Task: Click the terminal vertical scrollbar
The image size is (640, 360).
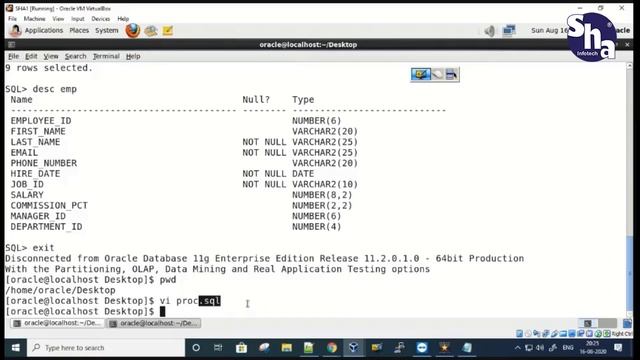Action: tap(629, 190)
